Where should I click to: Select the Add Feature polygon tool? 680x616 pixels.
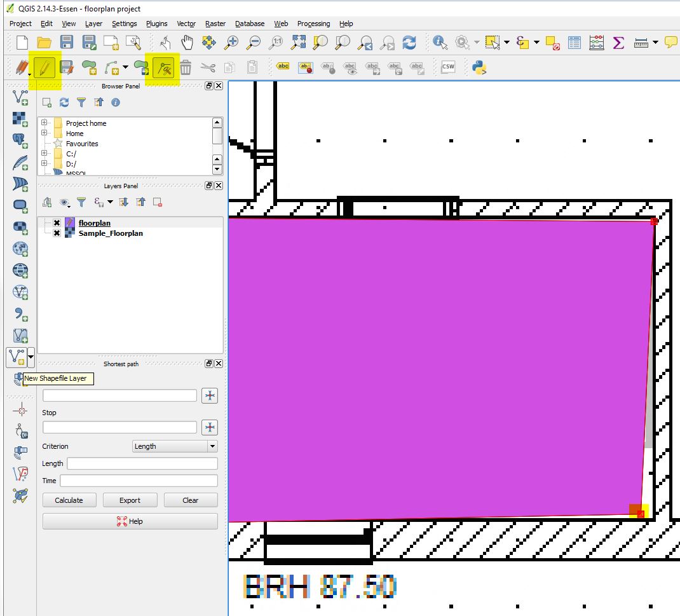90,67
